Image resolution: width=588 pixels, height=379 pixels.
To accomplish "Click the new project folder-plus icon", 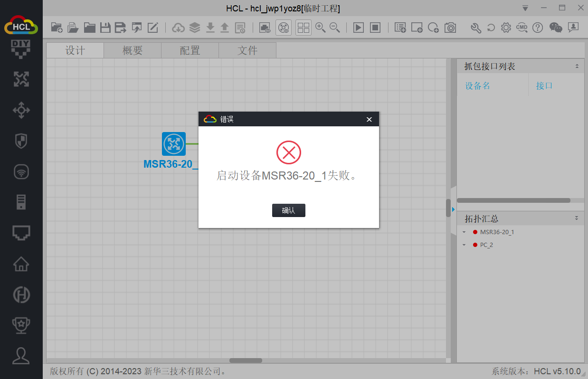I will pyautogui.click(x=57, y=28).
